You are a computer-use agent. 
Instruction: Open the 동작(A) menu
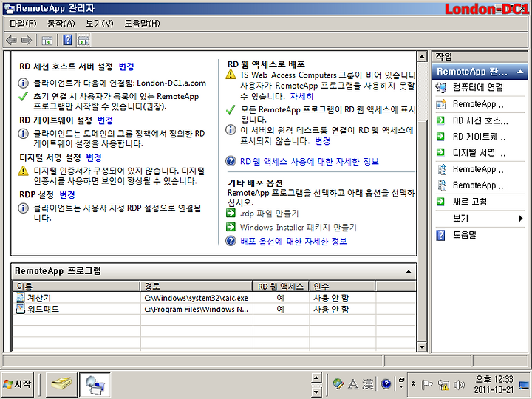click(x=61, y=24)
